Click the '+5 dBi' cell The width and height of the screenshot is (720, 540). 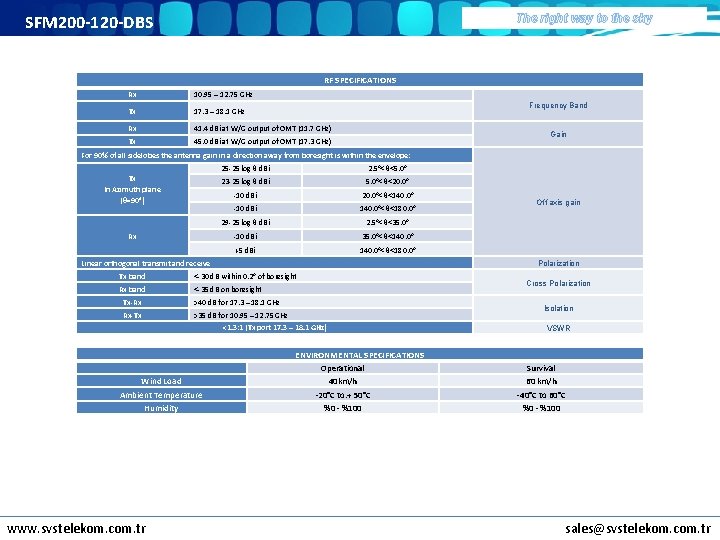(x=245, y=250)
